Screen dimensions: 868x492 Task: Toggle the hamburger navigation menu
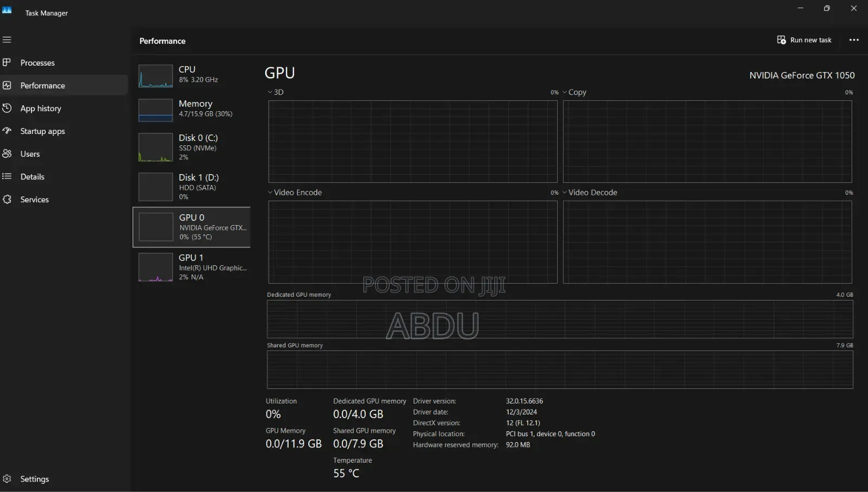pyautogui.click(x=7, y=40)
